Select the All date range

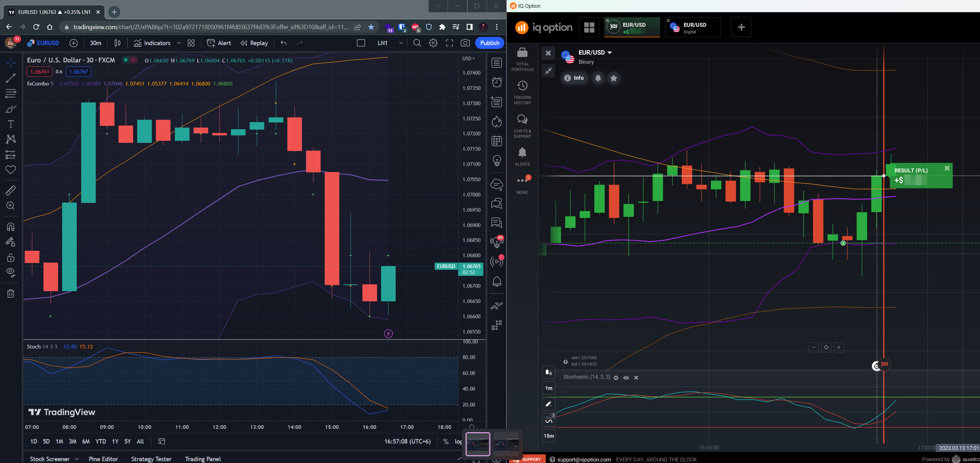coord(140,441)
